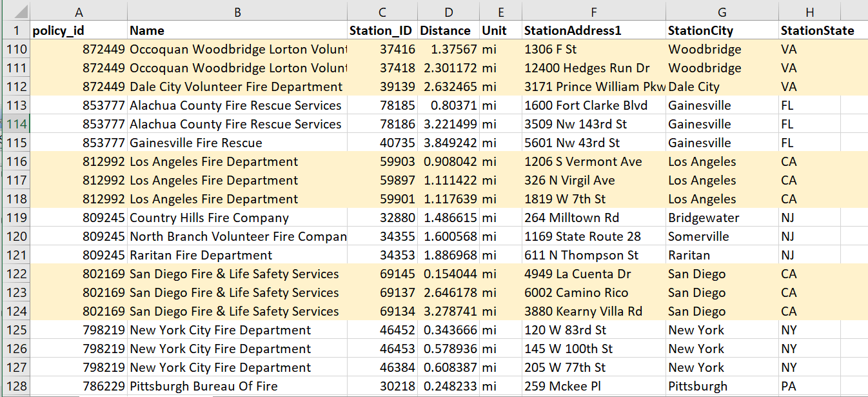Select column D header
The width and height of the screenshot is (868, 397).
click(x=448, y=12)
